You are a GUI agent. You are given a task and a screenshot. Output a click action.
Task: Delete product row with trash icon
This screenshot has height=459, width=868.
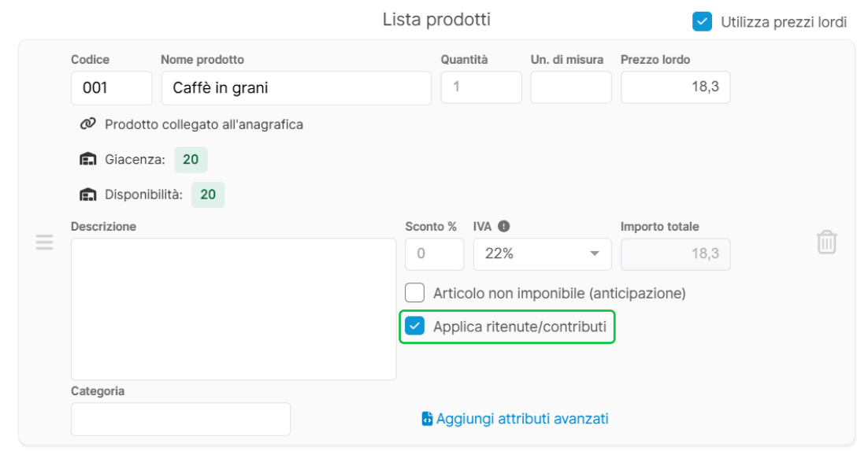pos(826,242)
